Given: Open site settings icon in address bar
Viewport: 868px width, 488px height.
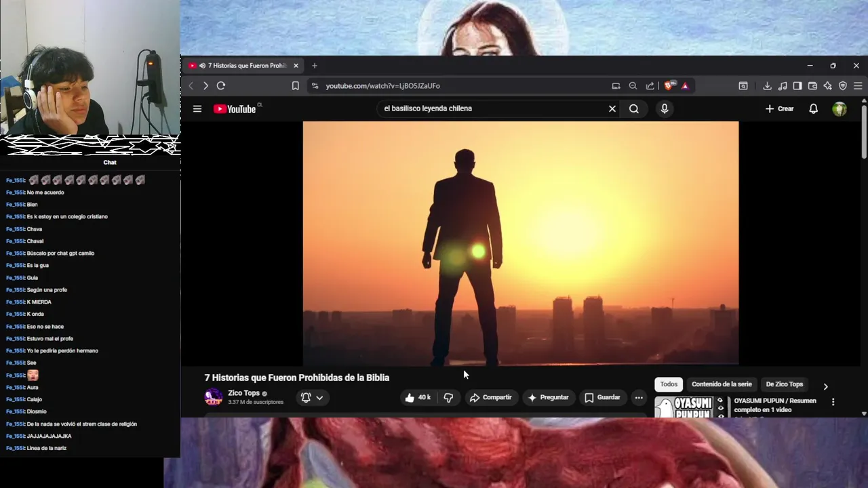Looking at the screenshot, I should 314,86.
